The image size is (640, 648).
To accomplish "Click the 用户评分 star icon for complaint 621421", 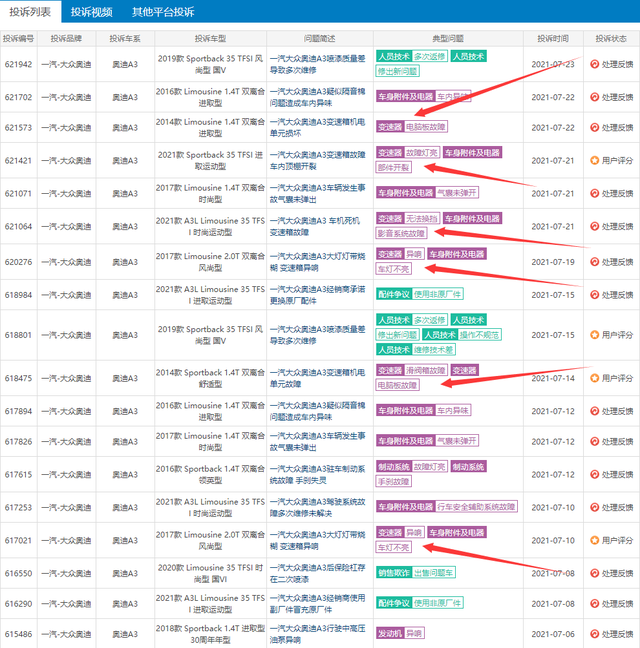I will pyautogui.click(x=594, y=160).
